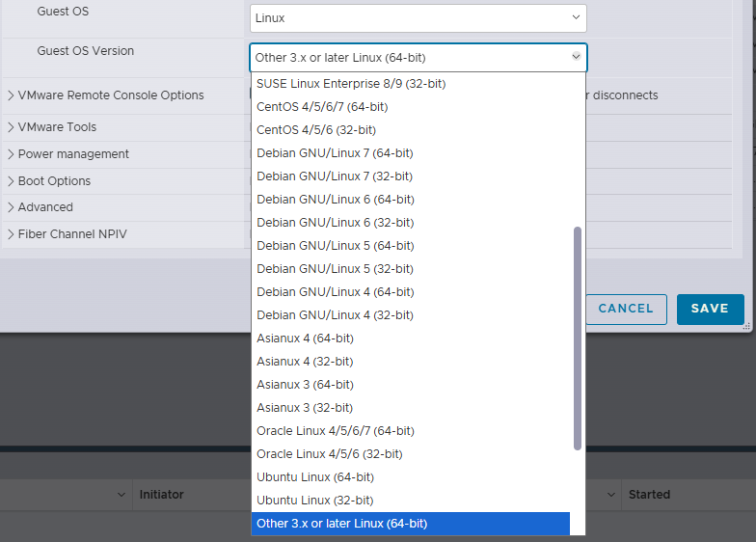Pick Debian GNU/Linux 7 (32-bit)

(x=411, y=176)
